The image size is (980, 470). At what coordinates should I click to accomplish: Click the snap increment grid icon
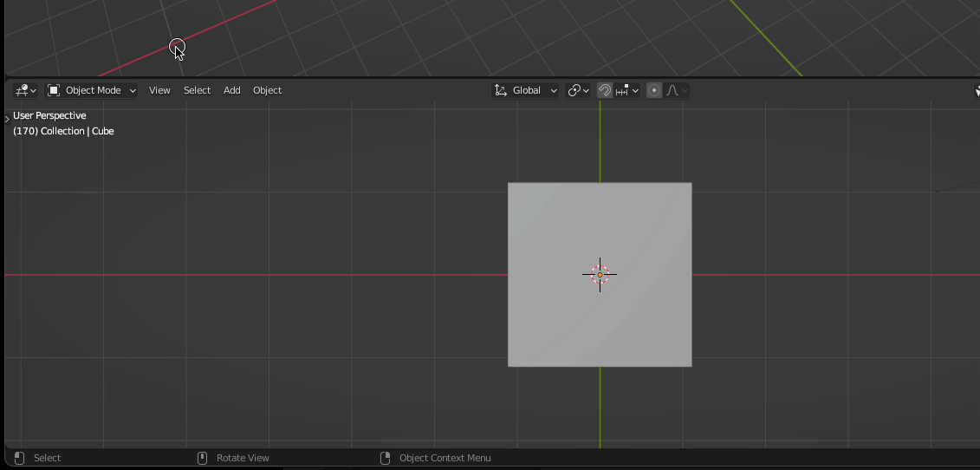coord(622,90)
